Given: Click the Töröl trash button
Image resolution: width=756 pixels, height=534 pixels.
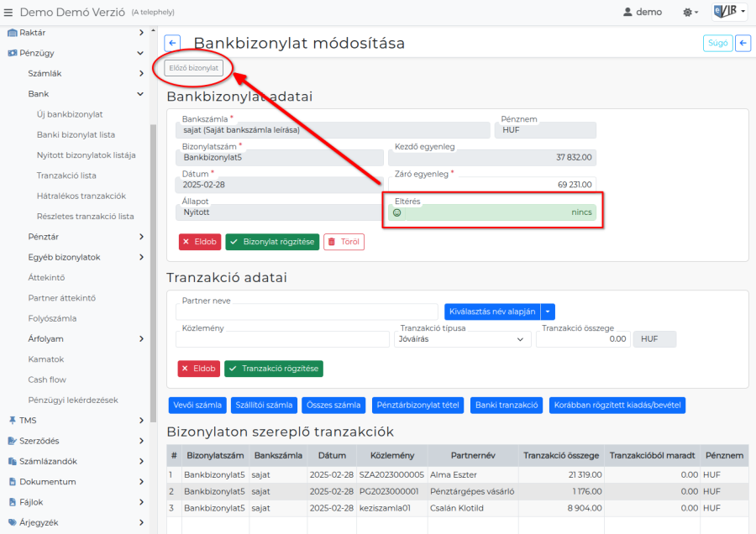Looking at the screenshot, I should [x=344, y=242].
